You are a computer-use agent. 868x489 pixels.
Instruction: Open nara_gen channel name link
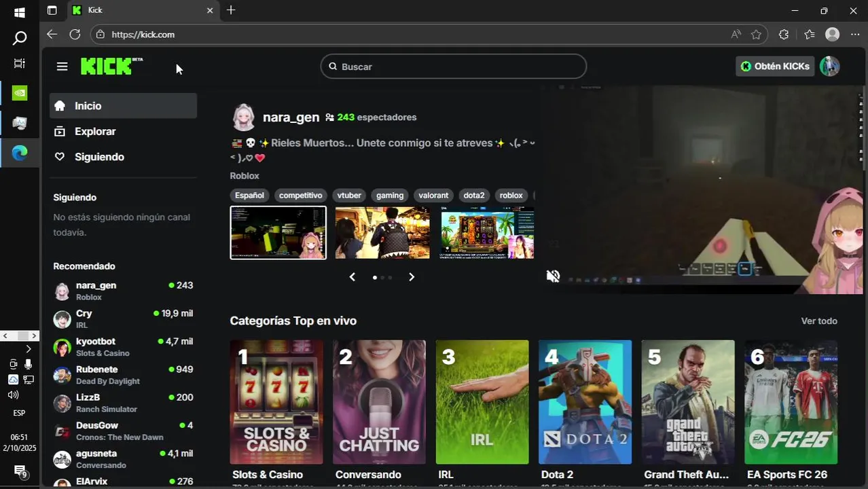point(291,117)
